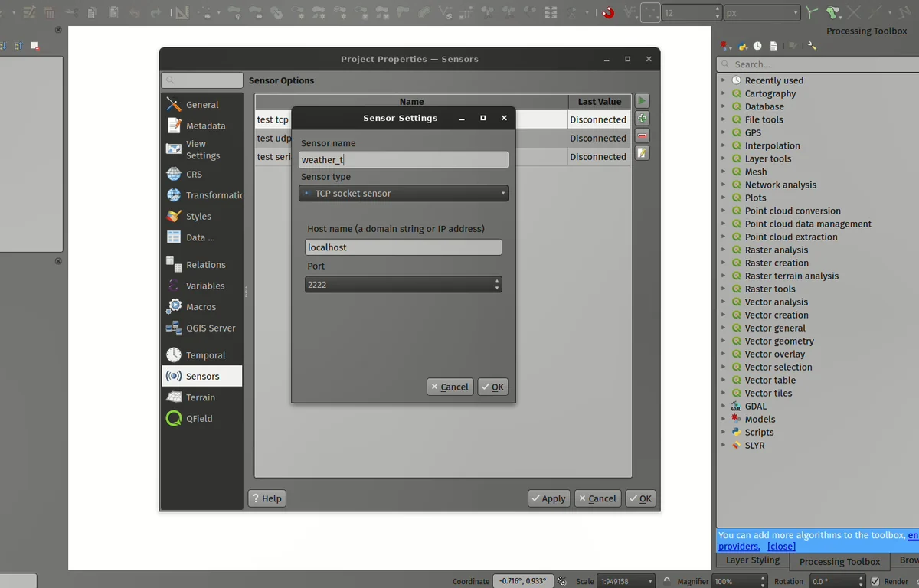Open the Sensor type dropdown
This screenshot has width=919, height=588.
click(403, 194)
